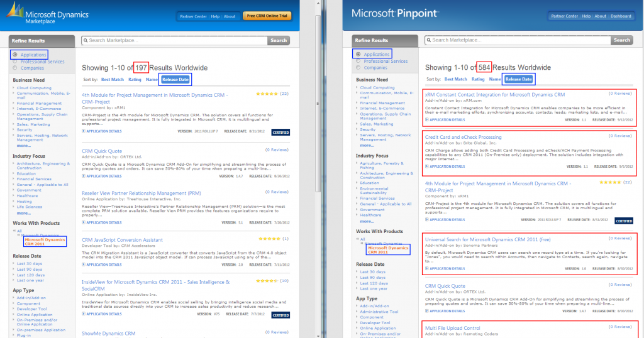Open Application Details for Marketplace CRM Quick Quote

pyautogui.click(x=104, y=176)
